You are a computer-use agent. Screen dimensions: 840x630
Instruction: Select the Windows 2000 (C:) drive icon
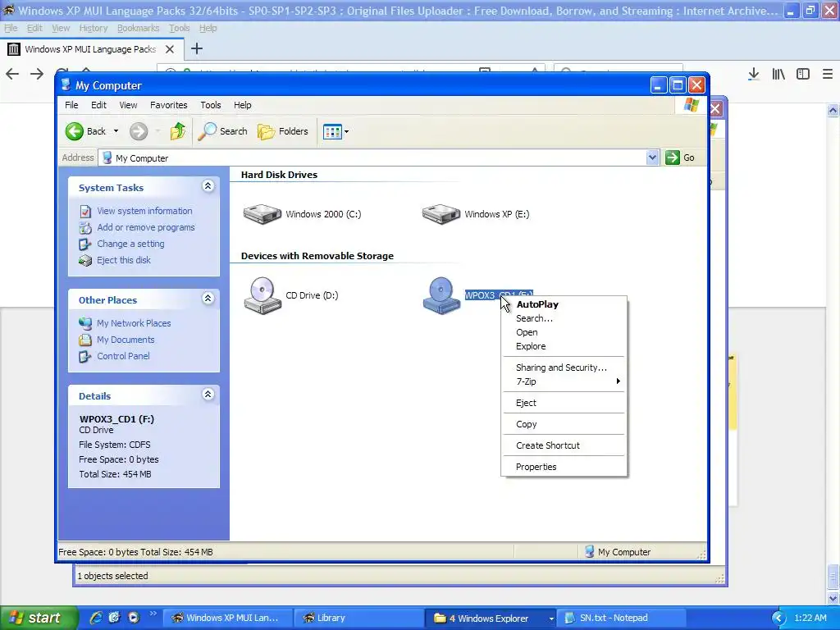262,214
